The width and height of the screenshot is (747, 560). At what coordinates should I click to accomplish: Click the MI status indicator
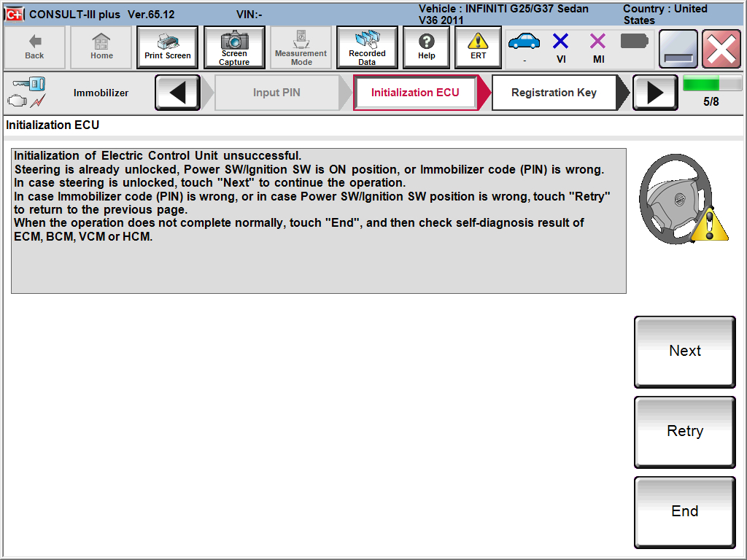598,47
